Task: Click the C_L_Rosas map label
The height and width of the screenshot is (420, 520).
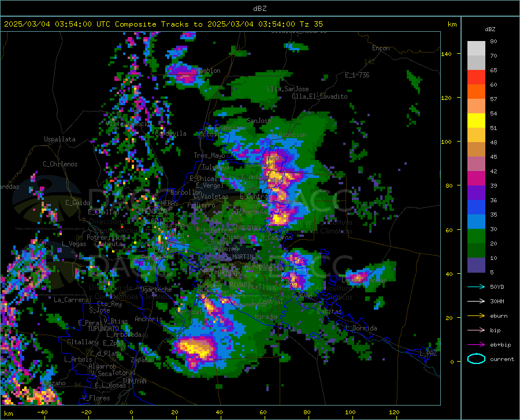Action: pos(110,385)
